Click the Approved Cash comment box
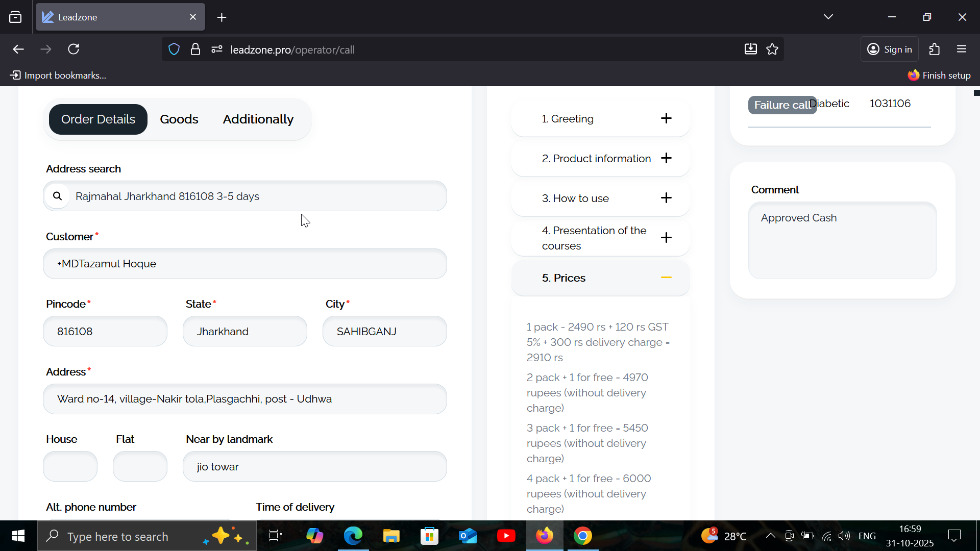Viewport: 980px width, 551px height. click(x=842, y=240)
